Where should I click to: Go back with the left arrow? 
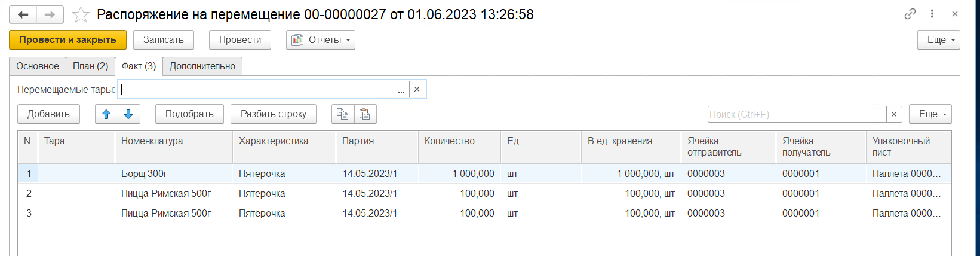[23, 15]
